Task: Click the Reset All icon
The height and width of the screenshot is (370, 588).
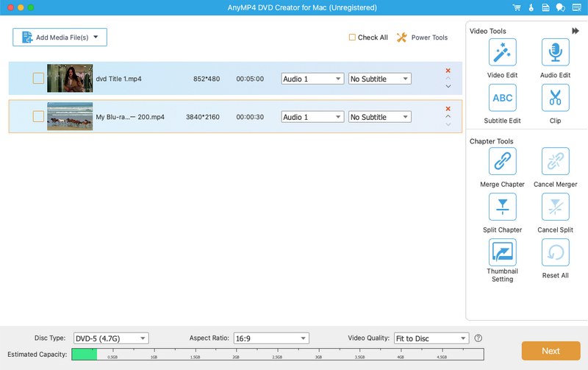Action: (555, 252)
